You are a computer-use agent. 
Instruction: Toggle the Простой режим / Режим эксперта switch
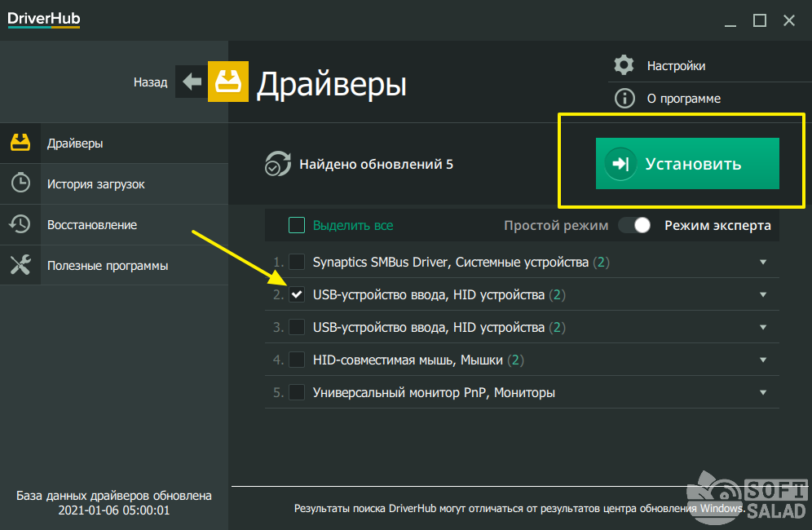click(x=635, y=225)
